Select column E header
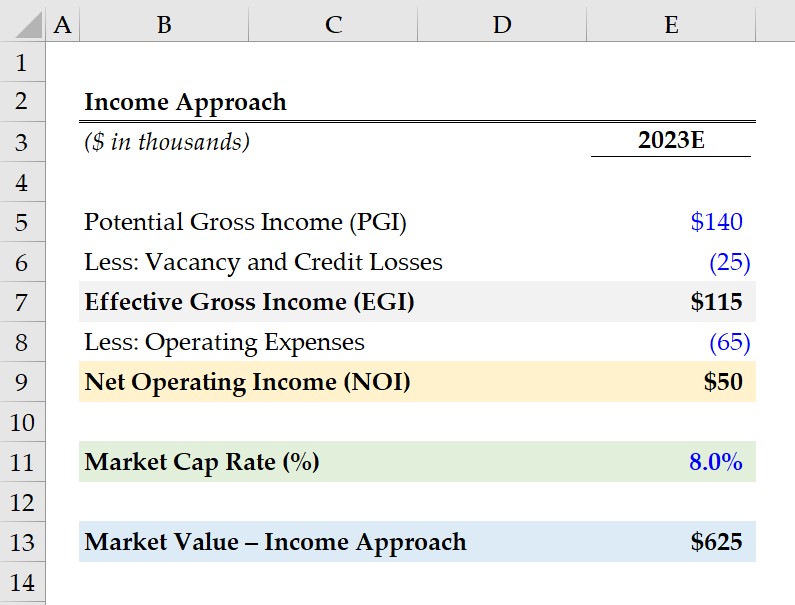795x605 pixels. point(671,24)
